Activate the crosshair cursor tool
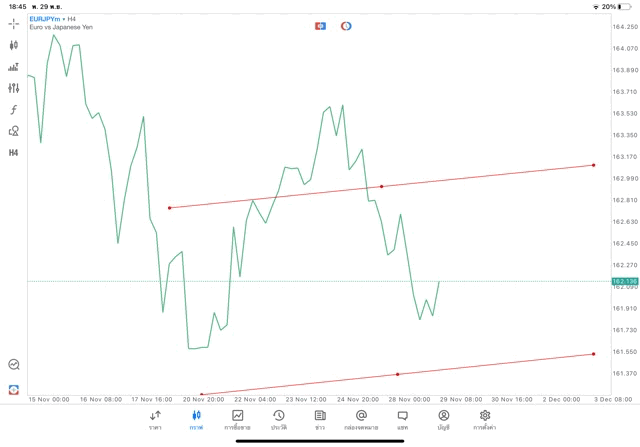Image resolution: width=640 pixels, height=447 pixels. (x=13, y=23)
